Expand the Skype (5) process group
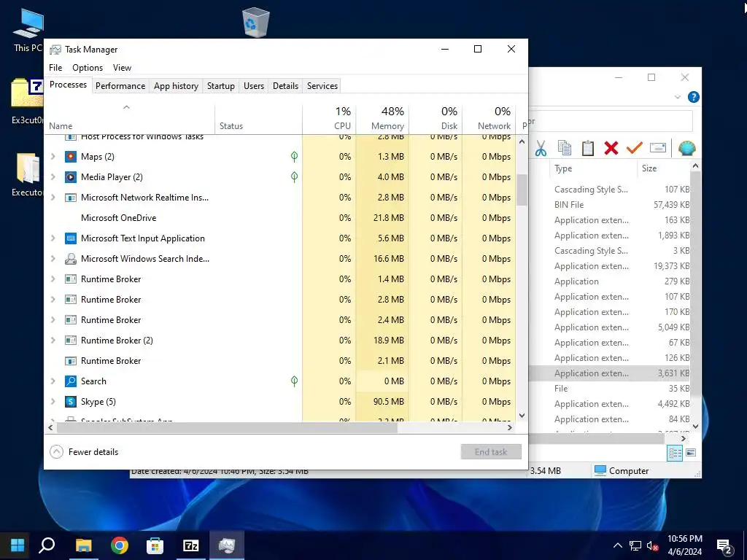 pos(53,402)
